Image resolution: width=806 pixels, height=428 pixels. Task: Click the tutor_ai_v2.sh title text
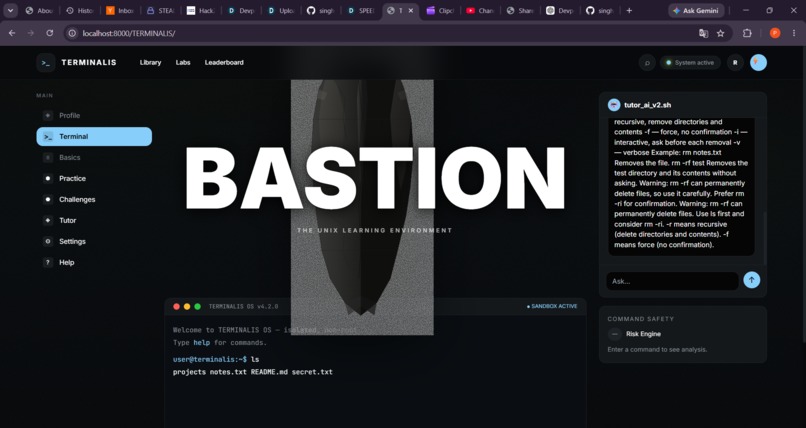click(647, 105)
